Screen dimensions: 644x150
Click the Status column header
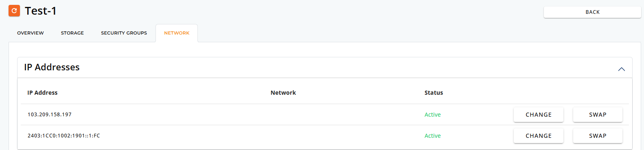click(x=434, y=93)
